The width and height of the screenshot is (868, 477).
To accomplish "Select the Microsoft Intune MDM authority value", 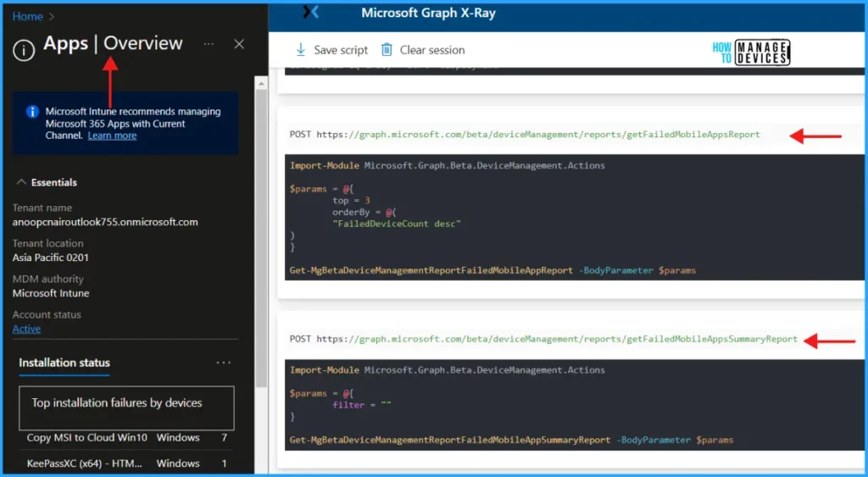I will 51,293.
